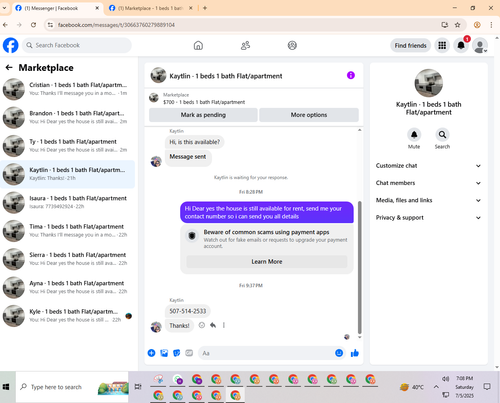Expand Privacy & support section
This screenshot has width=500, height=403.
(x=428, y=218)
